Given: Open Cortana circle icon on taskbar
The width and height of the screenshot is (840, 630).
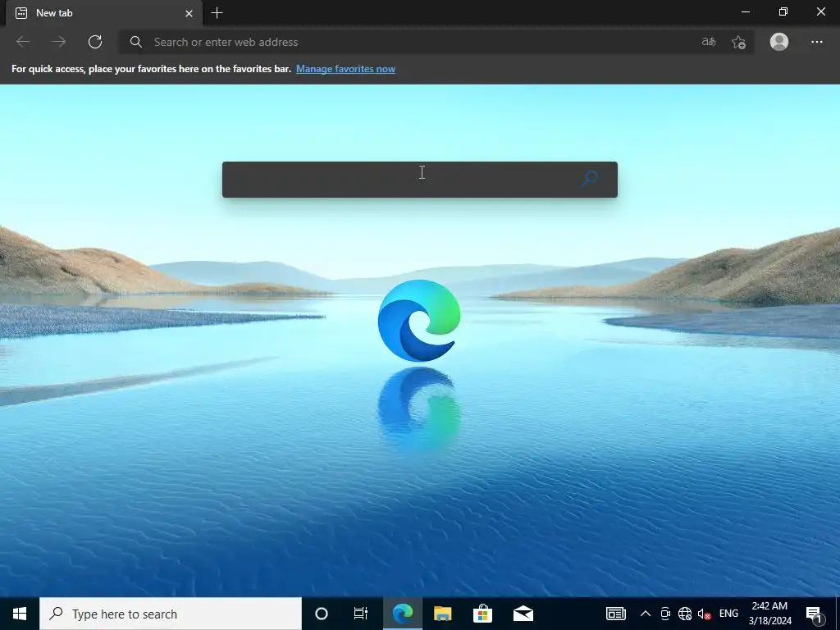Looking at the screenshot, I should 322,614.
